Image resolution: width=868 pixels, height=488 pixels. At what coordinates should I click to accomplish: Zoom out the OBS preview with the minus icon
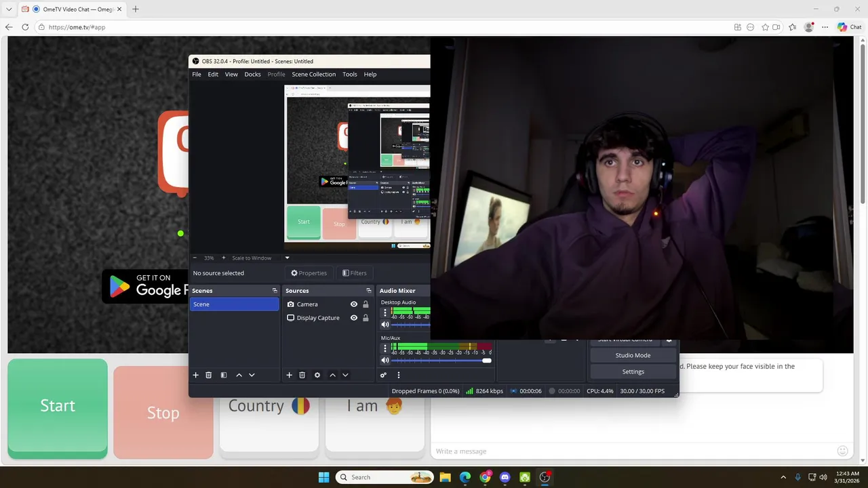(195, 258)
